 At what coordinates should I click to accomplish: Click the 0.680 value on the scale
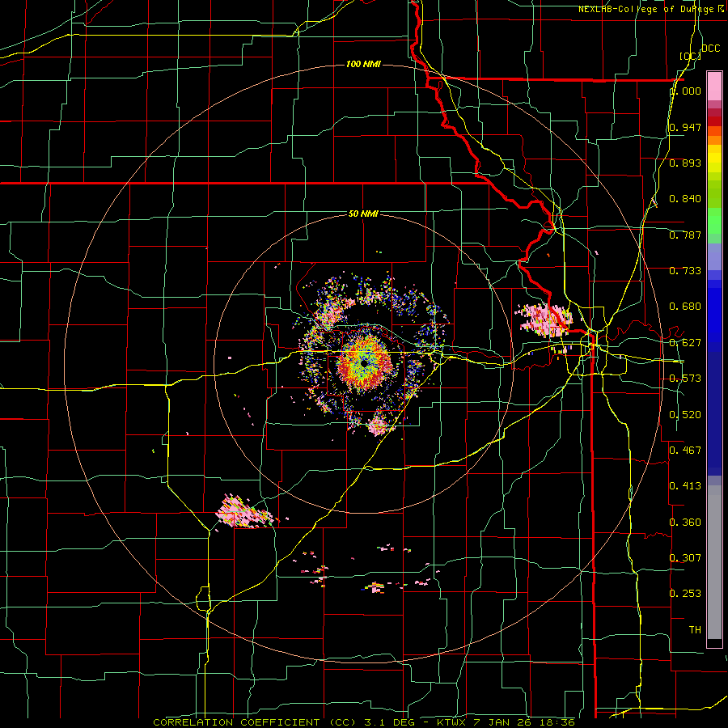[x=685, y=307]
